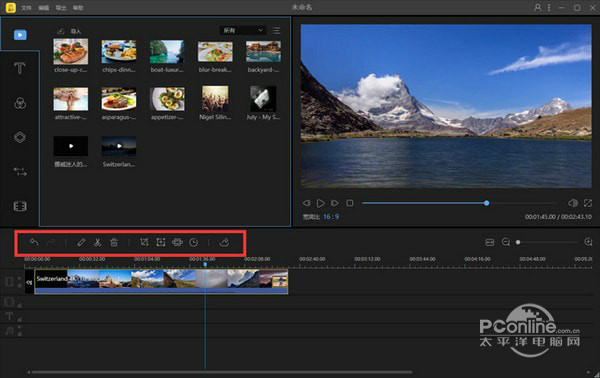Lock the main video track
Viewport: 600px width, 378px height.
coord(20,286)
